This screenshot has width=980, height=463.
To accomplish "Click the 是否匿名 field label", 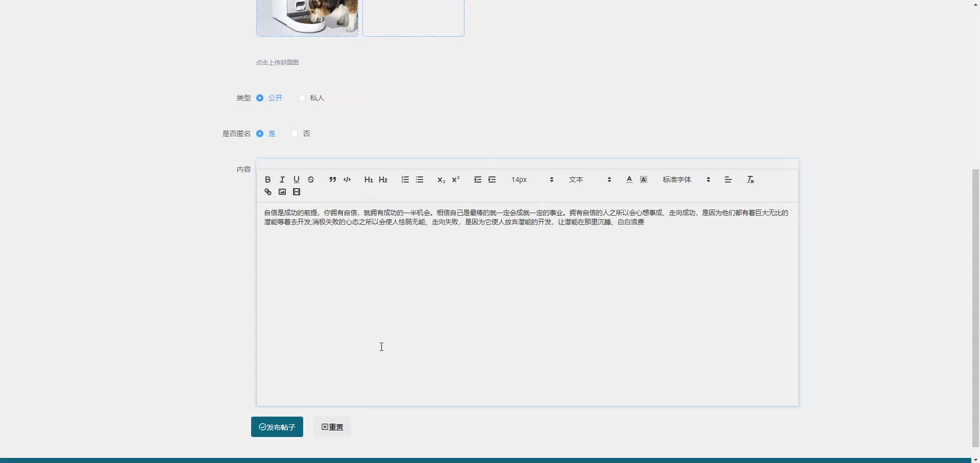I will coord(236,134).
